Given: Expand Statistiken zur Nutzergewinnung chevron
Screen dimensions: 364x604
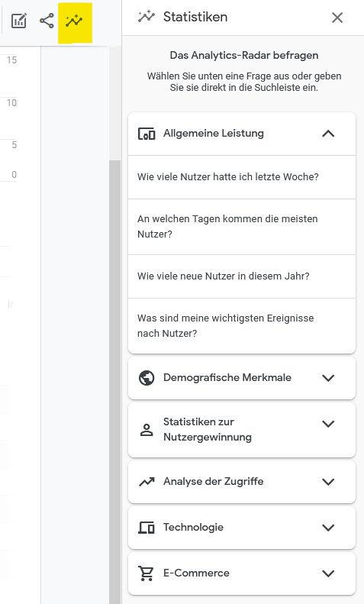Looking at the screenshot, I should point(328,424).
